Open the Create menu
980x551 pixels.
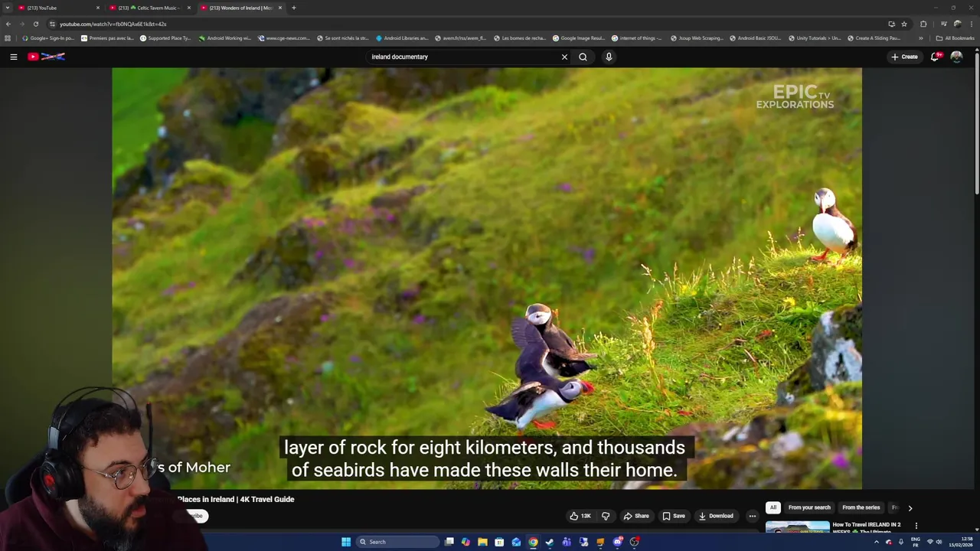(x=904, y=57)
